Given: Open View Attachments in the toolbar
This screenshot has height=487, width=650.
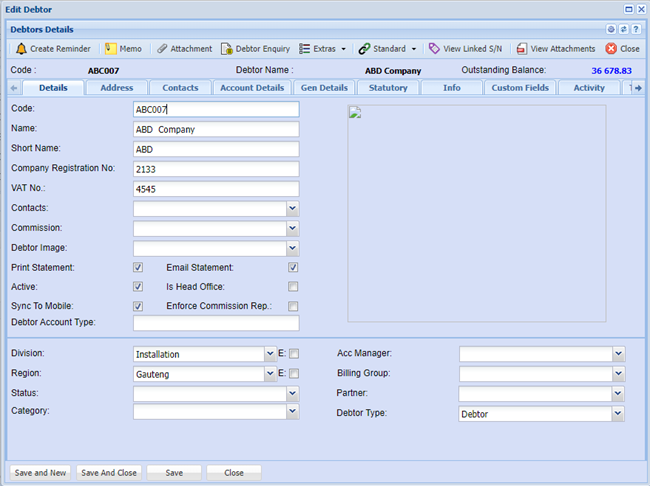Looking at the screenshot, I should [x=522, y=48].
